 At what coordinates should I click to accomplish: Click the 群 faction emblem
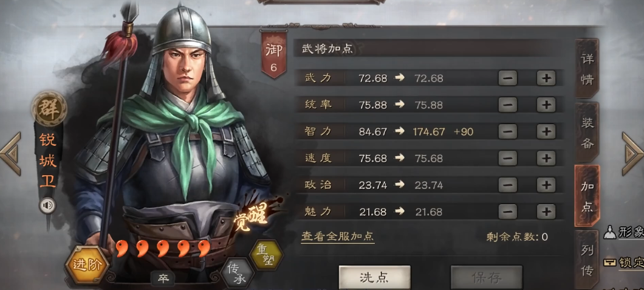pos(49,108)
